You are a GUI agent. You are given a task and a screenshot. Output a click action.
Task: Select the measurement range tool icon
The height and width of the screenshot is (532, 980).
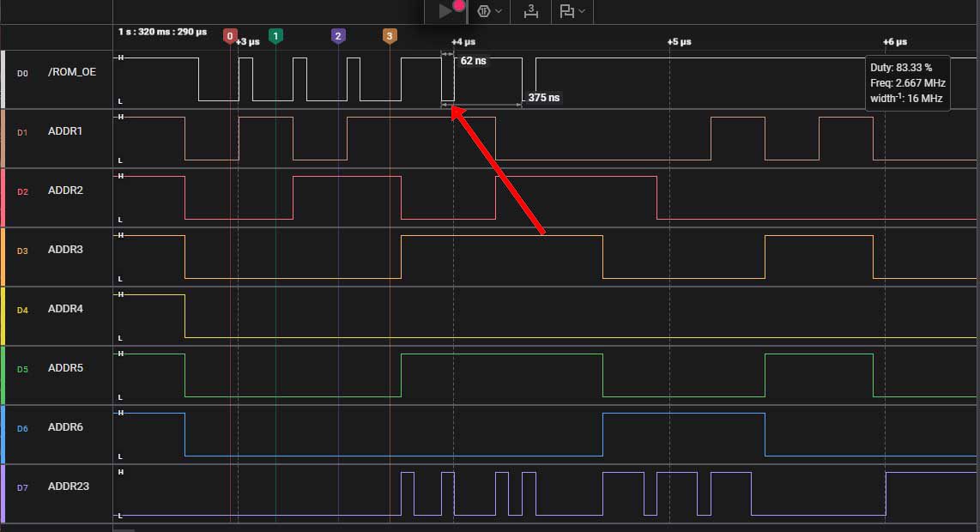[530, 10]
